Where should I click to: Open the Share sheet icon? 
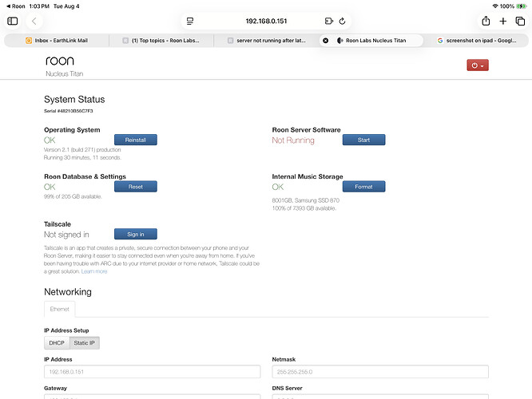[x=486, y=21]
